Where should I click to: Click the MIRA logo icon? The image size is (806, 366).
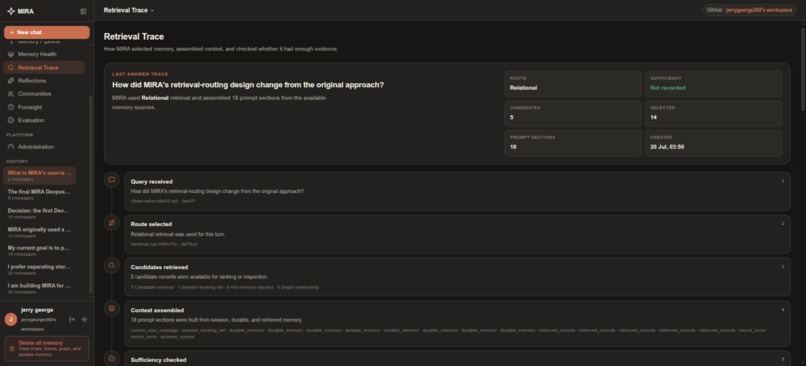(x=11, y=11)
